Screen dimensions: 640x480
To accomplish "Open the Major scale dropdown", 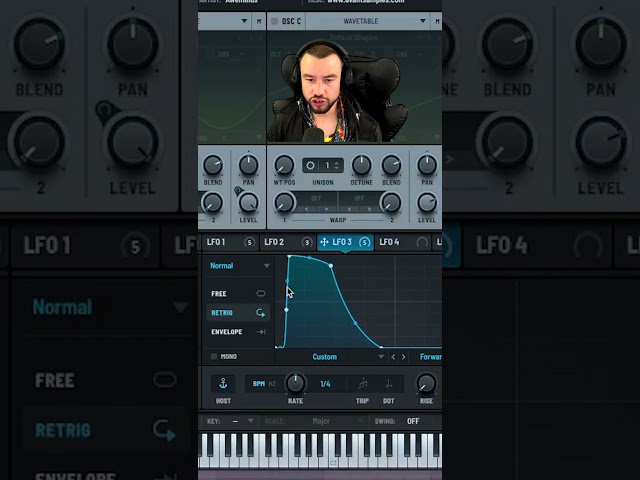I will coord(321,421).
